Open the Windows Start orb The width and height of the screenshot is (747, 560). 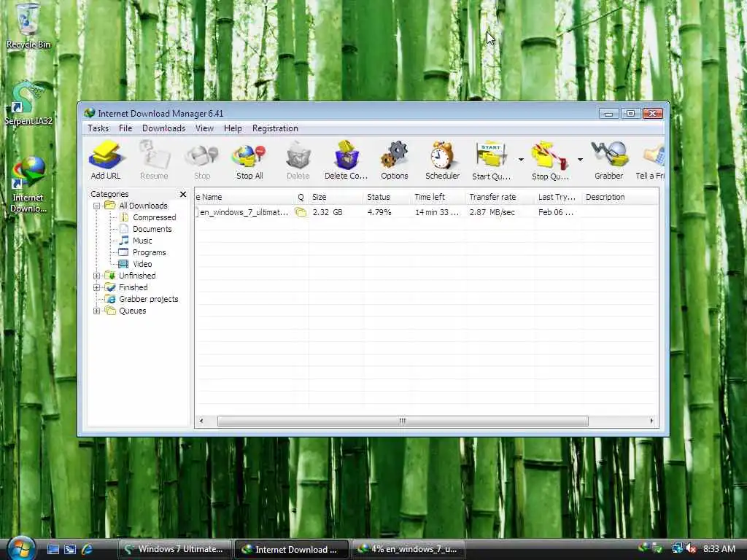pos(21,549)
